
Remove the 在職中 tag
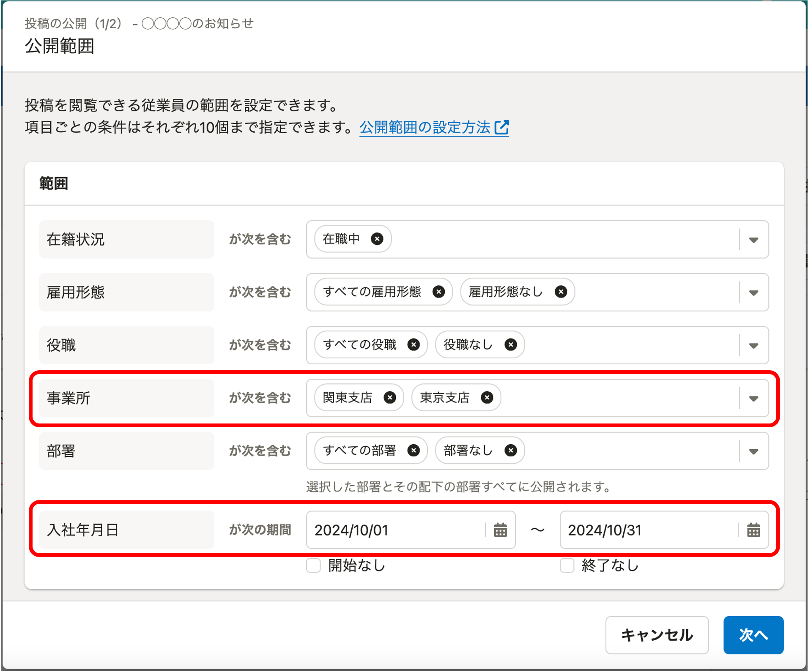point(377,239)
